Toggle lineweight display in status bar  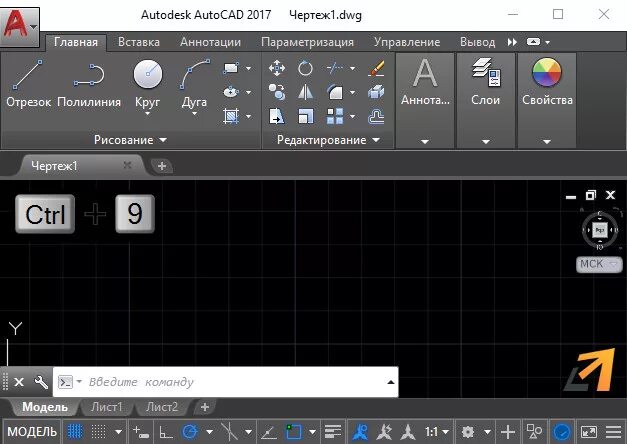[333, 432]
